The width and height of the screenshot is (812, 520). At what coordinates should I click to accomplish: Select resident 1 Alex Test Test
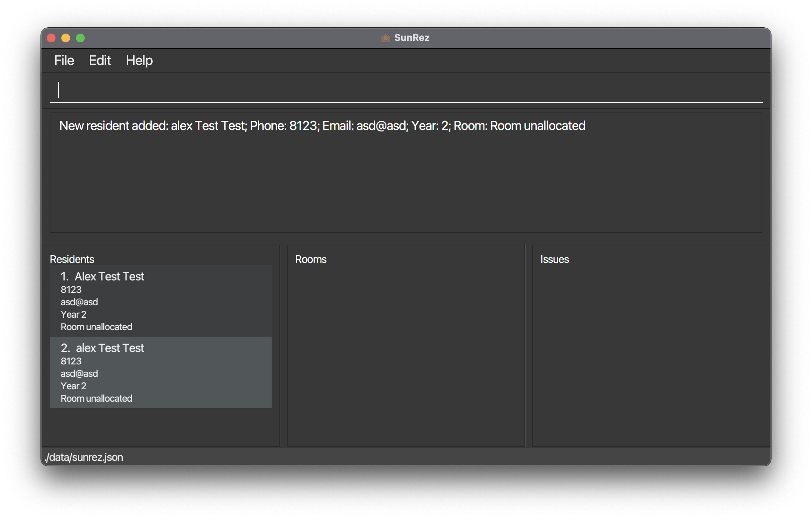click(109, 276)
